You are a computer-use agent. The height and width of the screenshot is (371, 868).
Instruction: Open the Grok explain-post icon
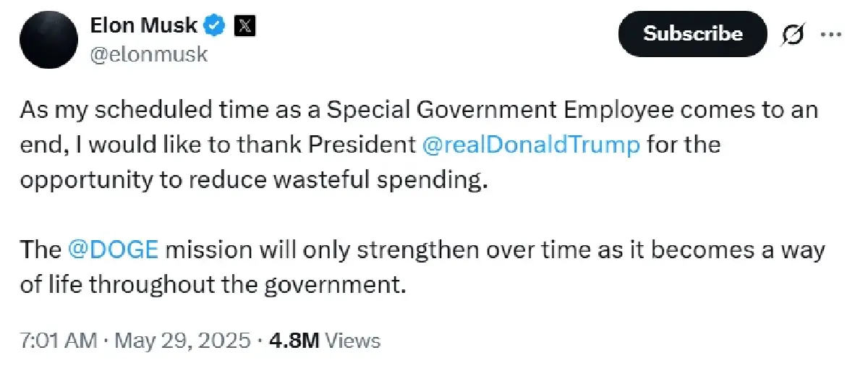point(793,34)
